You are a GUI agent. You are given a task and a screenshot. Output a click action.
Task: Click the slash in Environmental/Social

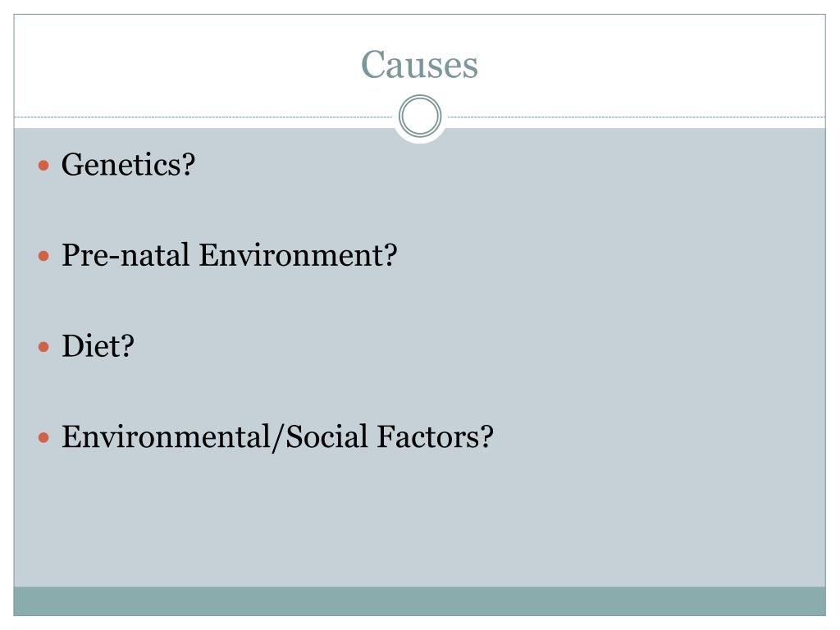(x=278, y=438)
